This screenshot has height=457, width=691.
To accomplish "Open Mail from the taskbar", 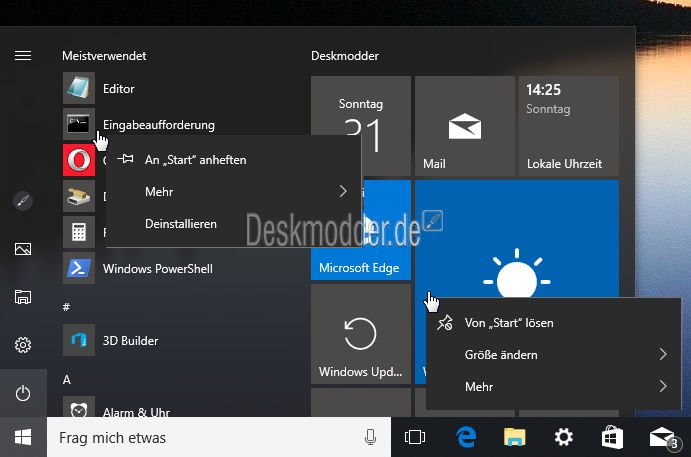I will 664,438.
